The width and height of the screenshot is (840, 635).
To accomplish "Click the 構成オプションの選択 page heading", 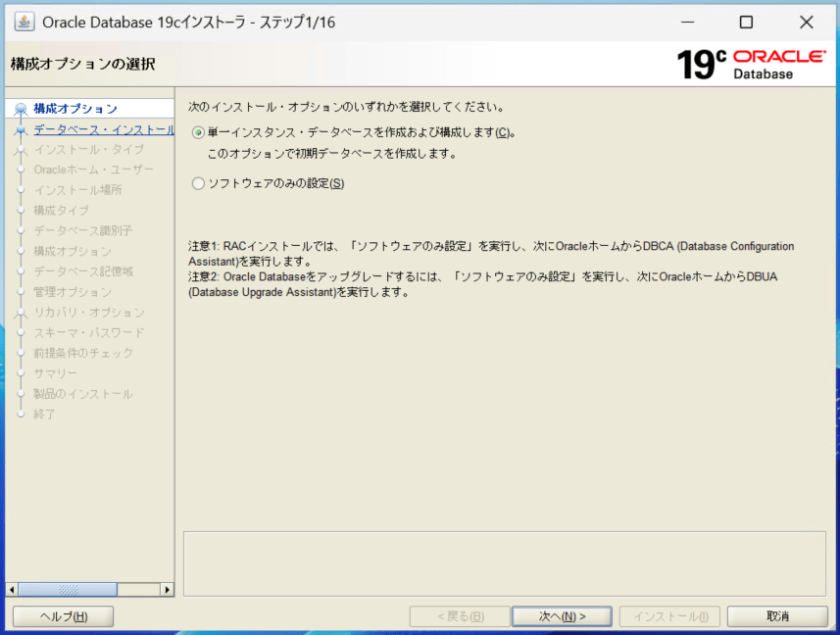I will 82,65.
